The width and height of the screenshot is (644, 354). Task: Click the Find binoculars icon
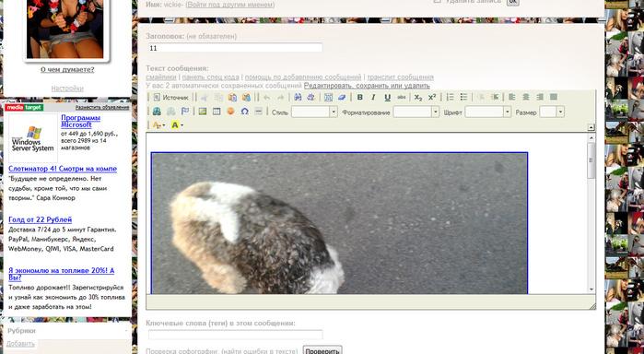(298, 98)
